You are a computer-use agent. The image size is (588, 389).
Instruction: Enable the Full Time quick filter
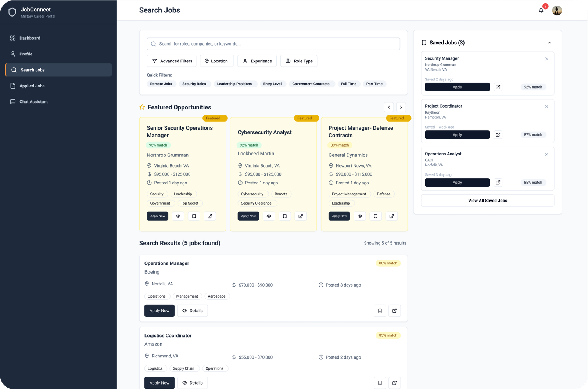coord(348,84)
